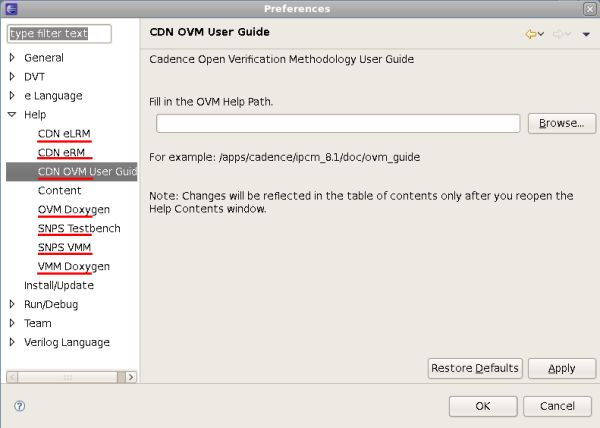
Task: Select the Help category
Action: click(x=35, y=115)
